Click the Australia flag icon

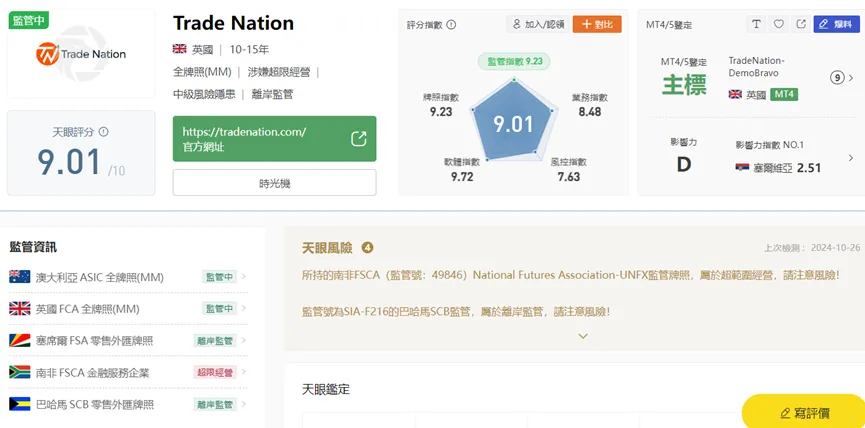pyautogui.click(x=20, y=277)
